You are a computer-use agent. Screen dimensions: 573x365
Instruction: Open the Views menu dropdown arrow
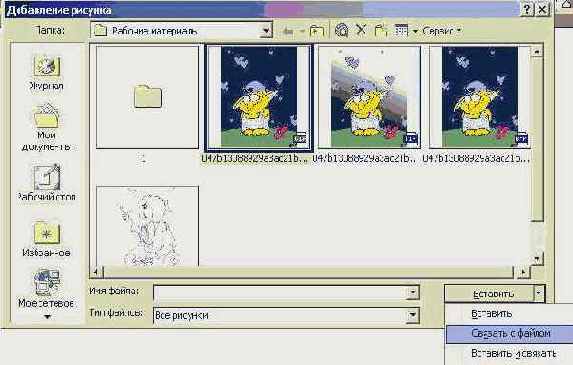tap(415, 31)
